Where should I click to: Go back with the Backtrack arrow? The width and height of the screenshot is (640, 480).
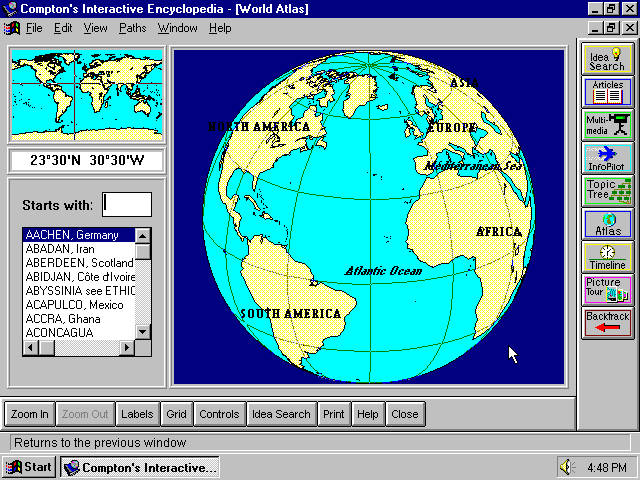pos(607,323)
